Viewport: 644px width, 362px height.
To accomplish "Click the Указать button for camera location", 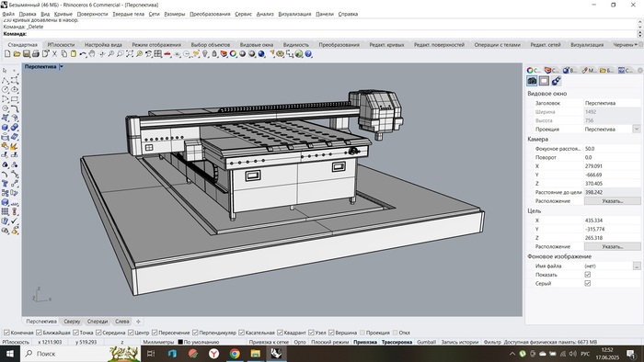I will (613, 201).
